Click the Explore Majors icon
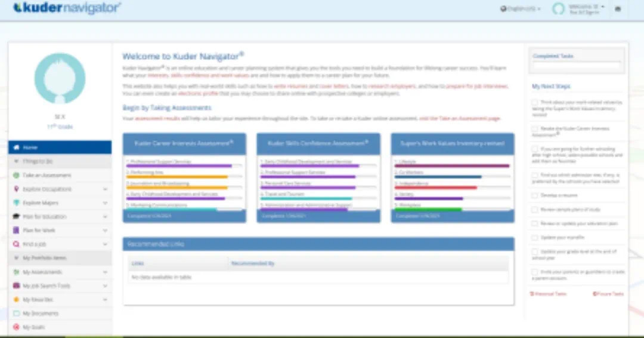The width and height of the screenshot is (644, 338). click(x=17, y=202)
